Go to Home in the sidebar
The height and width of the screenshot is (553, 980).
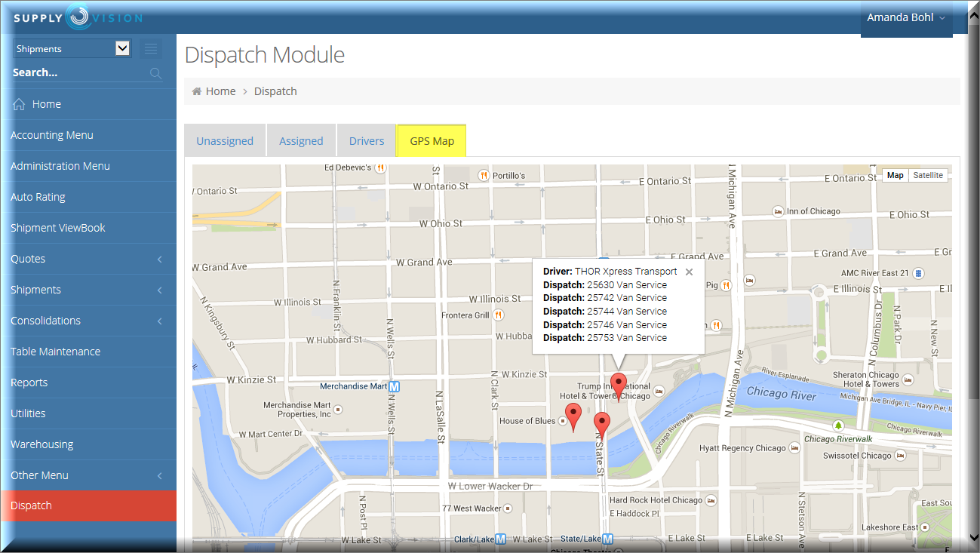[88, 104]
